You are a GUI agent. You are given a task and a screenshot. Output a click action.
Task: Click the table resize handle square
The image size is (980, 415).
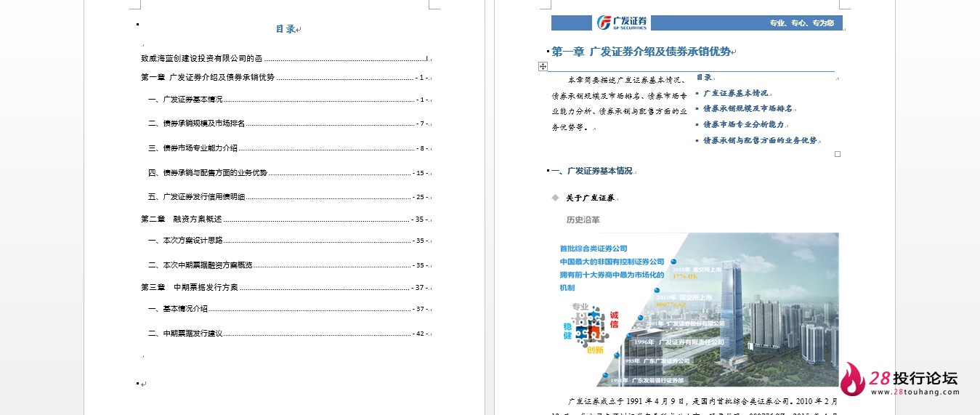pos(838,154)
